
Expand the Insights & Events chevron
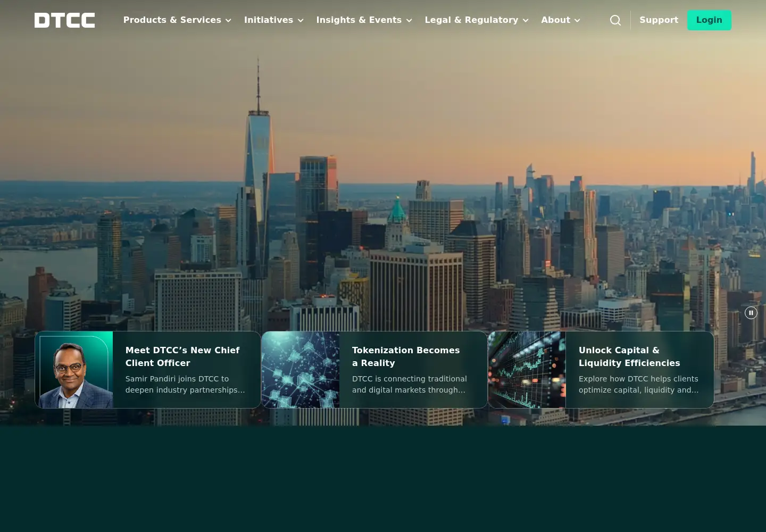[409, 20]
